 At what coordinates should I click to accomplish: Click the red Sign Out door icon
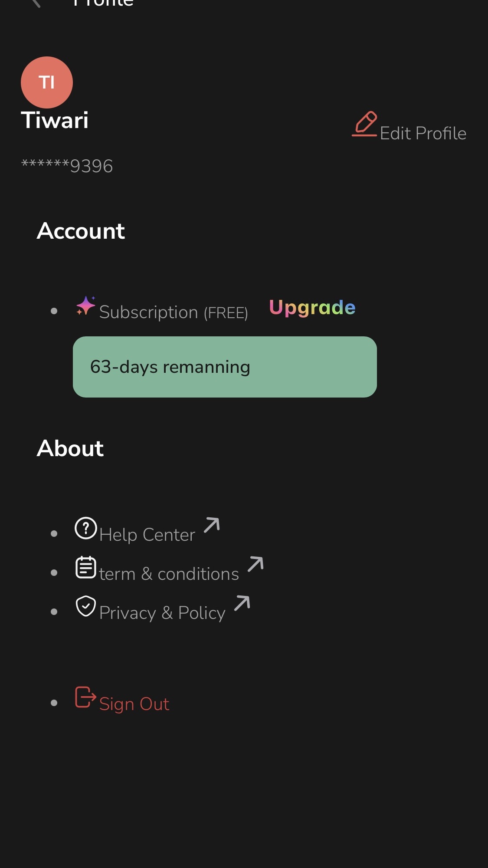[x=85, y=697]
